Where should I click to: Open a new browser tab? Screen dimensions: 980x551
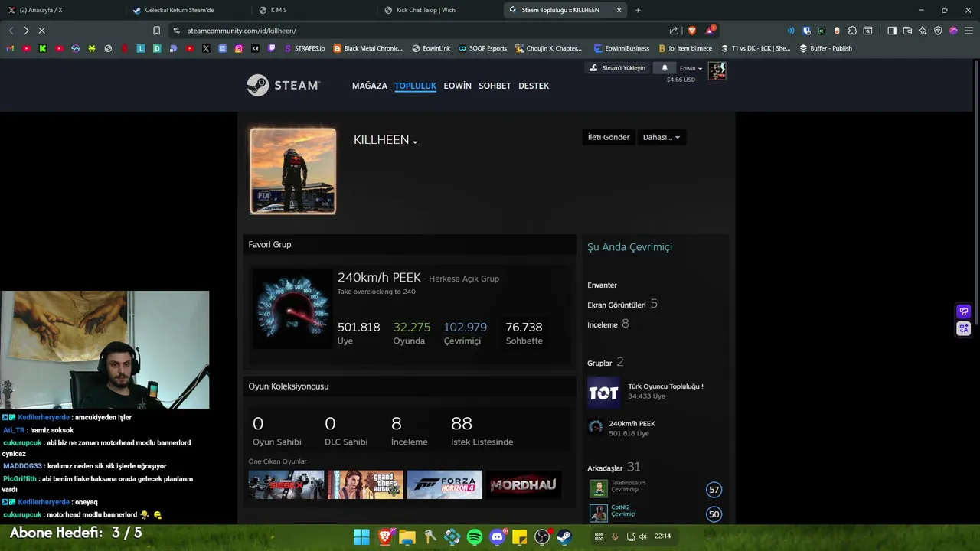click(638, 10)
